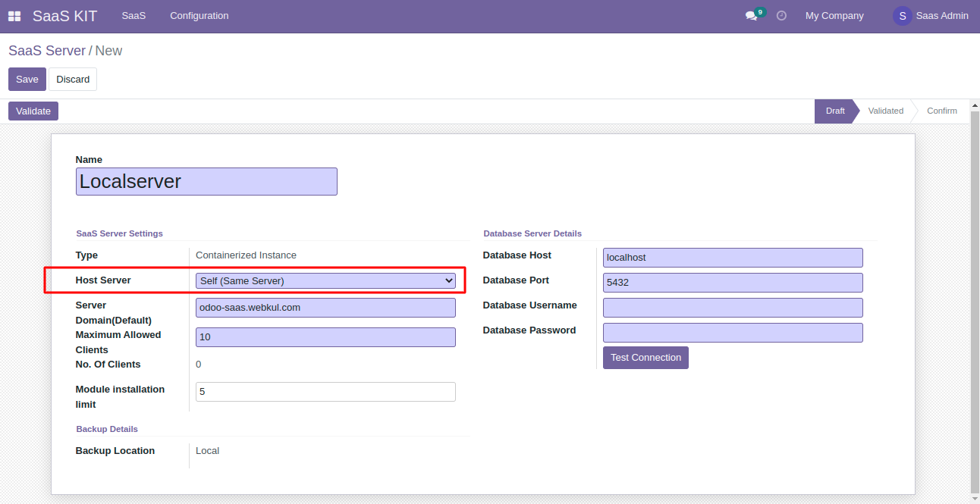Click the Maximum Allowed Clients field

(x=325, y=337)
